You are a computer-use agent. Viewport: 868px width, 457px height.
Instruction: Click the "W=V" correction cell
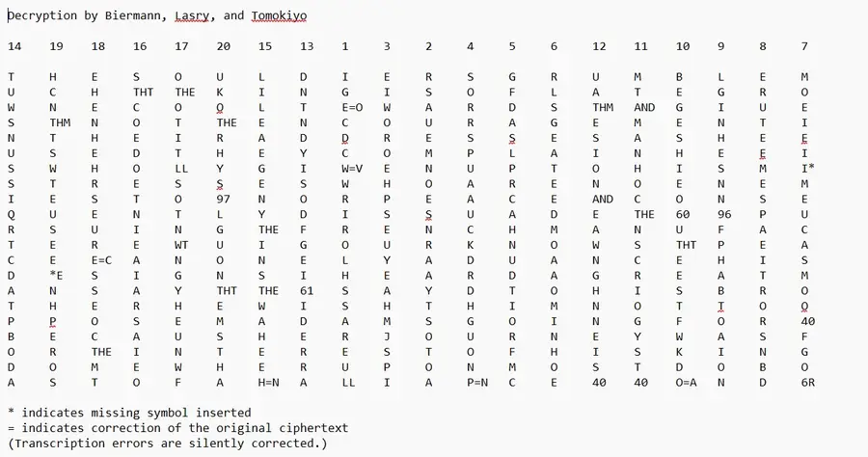[351, 169]
